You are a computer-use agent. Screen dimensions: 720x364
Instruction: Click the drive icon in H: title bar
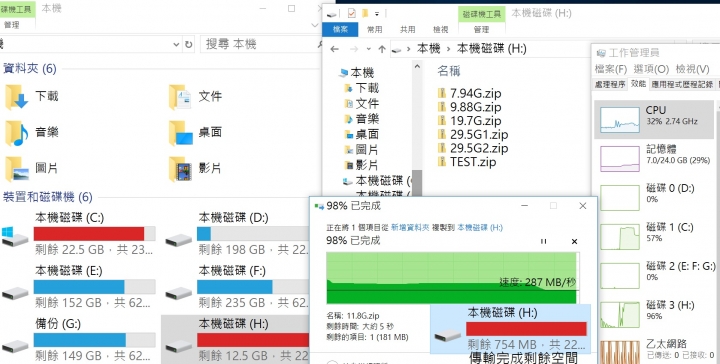tap(332, 14)
